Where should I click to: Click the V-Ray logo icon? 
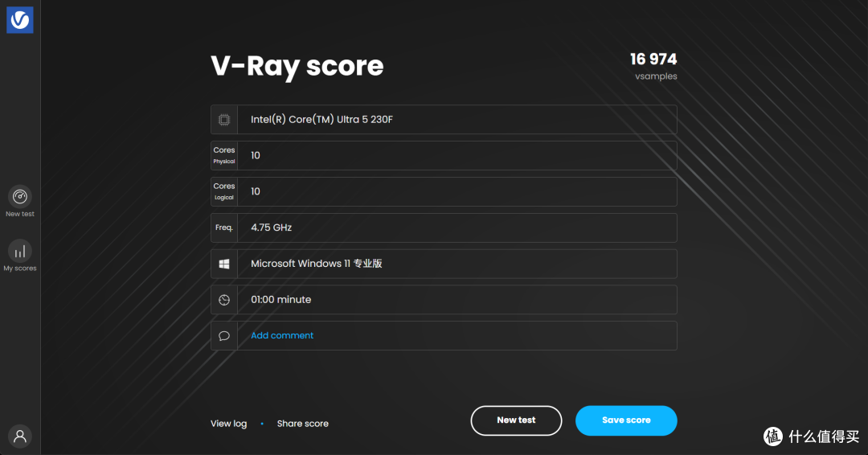coord(20,20)
